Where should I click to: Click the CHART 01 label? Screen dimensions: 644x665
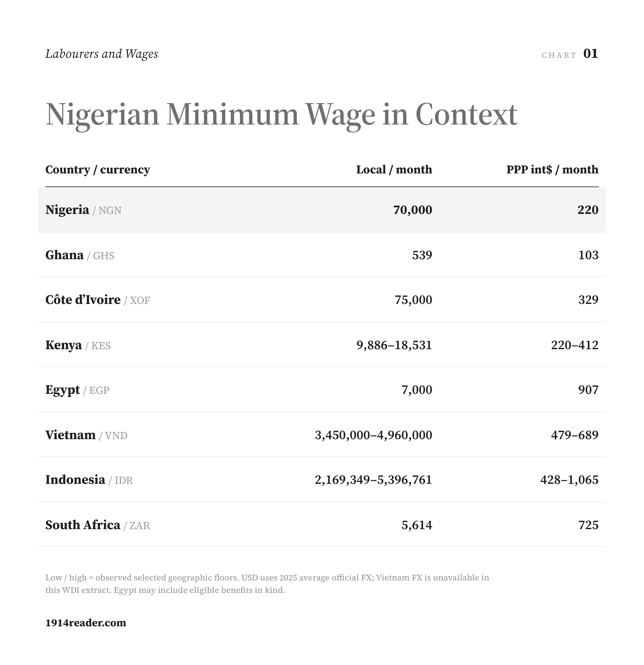tap(570, 54)
